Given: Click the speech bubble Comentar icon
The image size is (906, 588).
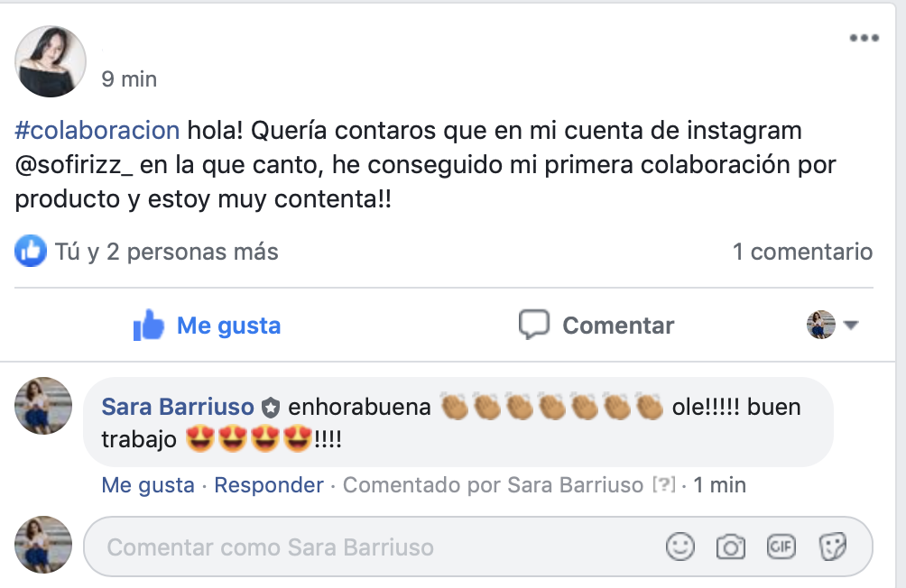Looking at the screenshot, I should tap(534, 325).
